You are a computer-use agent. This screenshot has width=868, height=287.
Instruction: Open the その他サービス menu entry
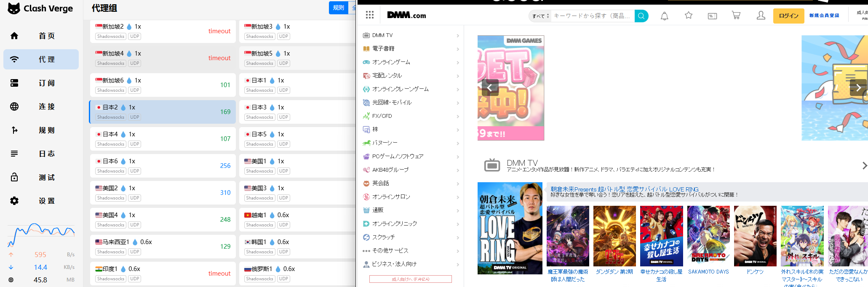click(x=411, y=251)
